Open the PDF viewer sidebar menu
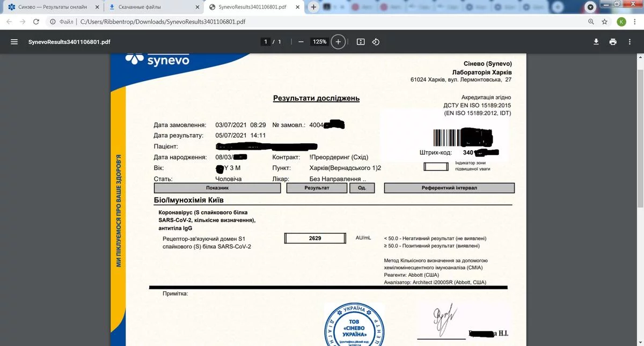 click(x=14, y=42)
